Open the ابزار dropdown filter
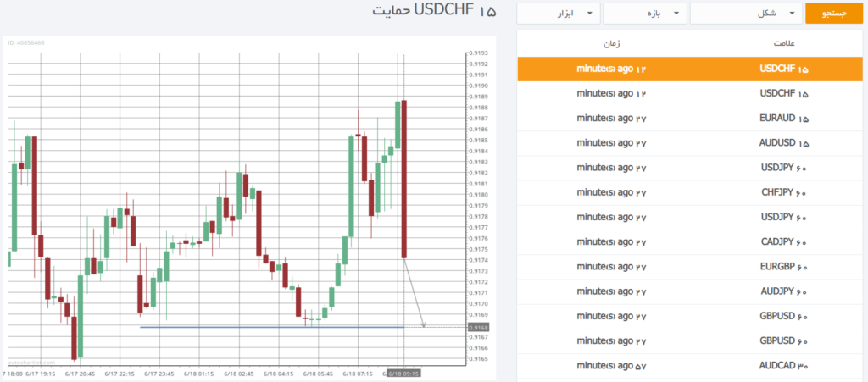 pos(559,14)
